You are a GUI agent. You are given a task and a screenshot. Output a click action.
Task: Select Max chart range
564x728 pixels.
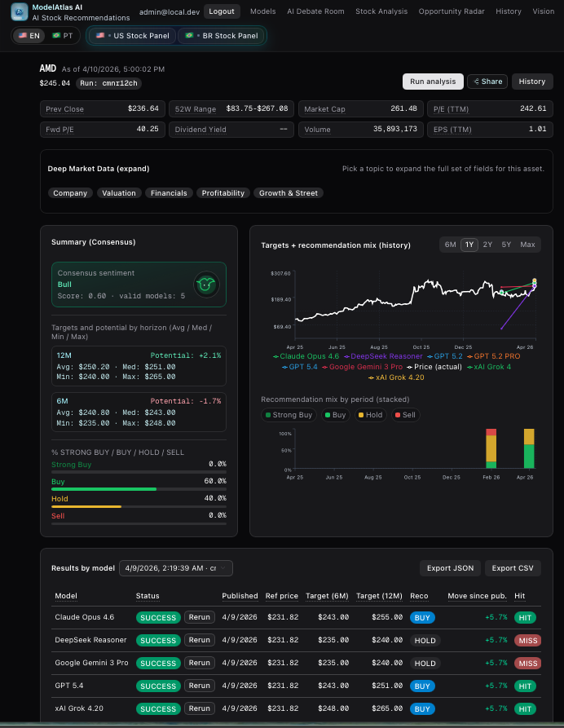coord(527,245)
